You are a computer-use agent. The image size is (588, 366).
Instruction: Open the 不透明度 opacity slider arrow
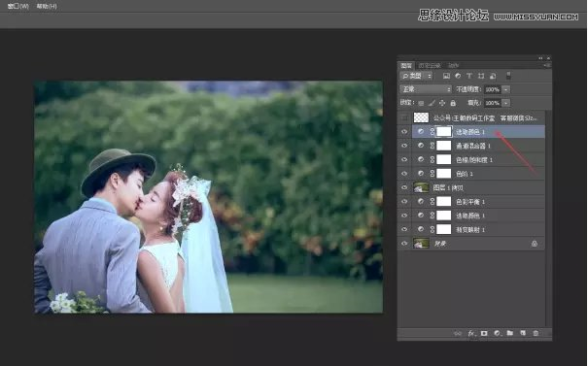point(506,89)
